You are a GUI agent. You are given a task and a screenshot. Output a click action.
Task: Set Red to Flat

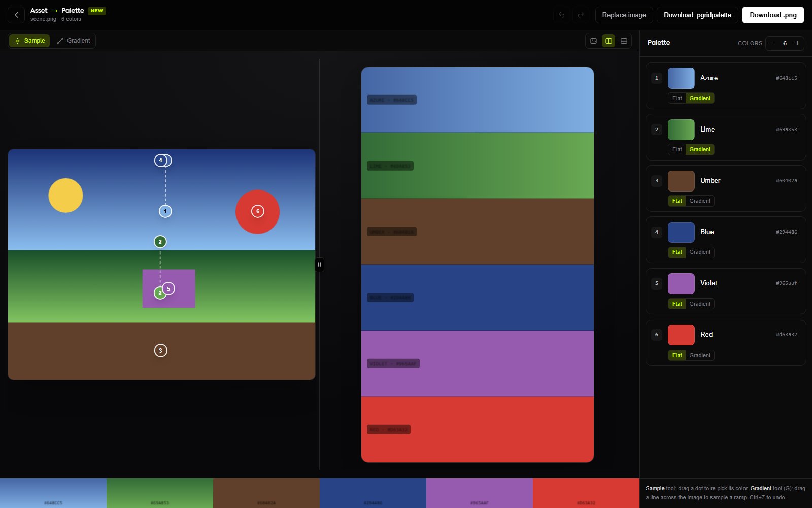point(677,355)
